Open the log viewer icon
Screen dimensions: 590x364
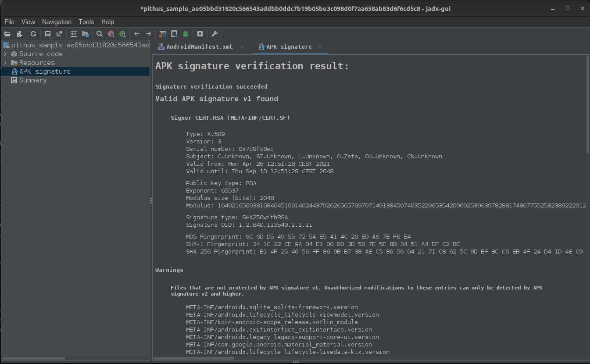point(200,34)
